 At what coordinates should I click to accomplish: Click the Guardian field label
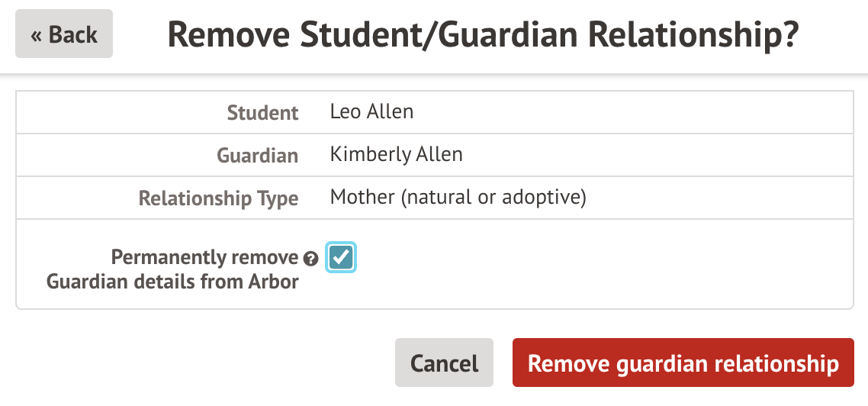pos(257,156)
